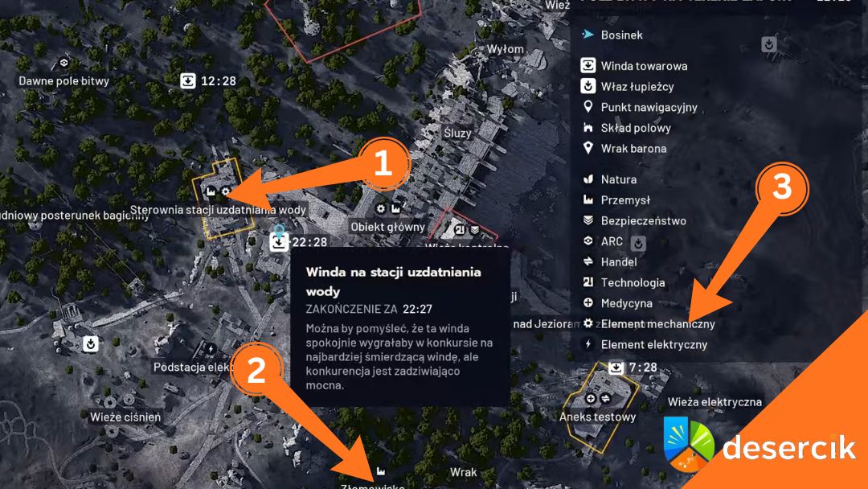
Task: Select the freight elevator marker at 12:28
Action: point(188,81)
